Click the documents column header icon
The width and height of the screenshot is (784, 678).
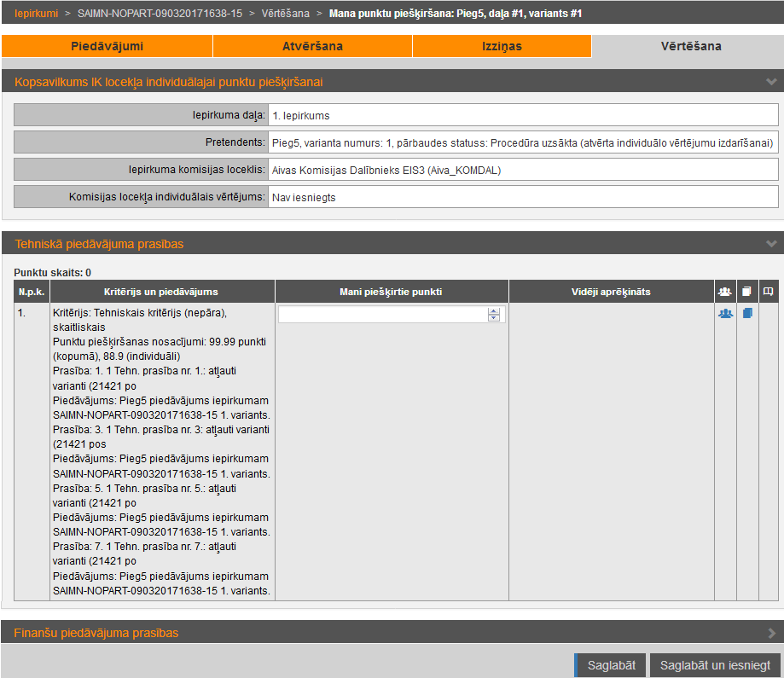(747, 292)
